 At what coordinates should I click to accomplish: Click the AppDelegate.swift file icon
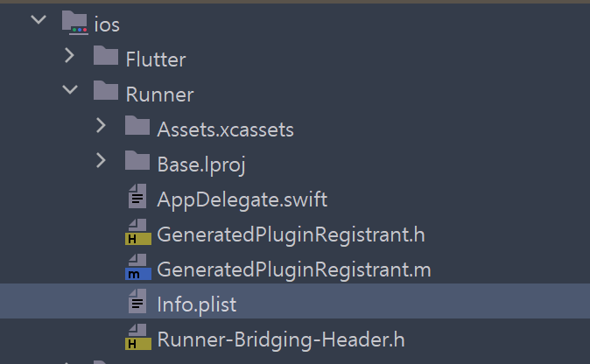(137, 196)
